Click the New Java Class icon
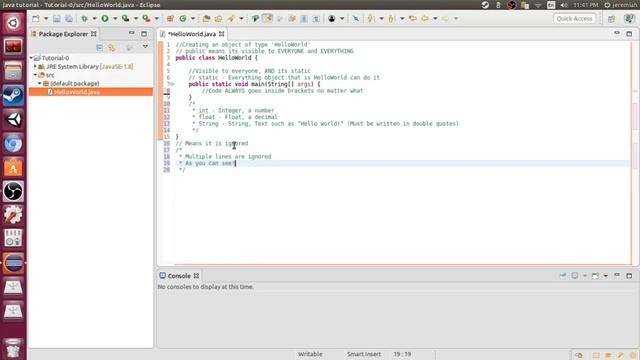Image resolution: width=640 pixels, height=360 pixels. tap(183, 18)
